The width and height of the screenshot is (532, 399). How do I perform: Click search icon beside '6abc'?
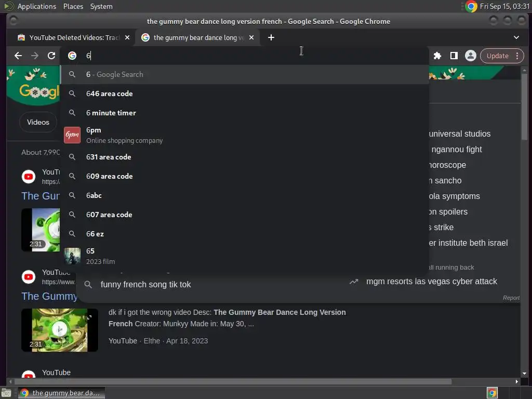point(72,195)
